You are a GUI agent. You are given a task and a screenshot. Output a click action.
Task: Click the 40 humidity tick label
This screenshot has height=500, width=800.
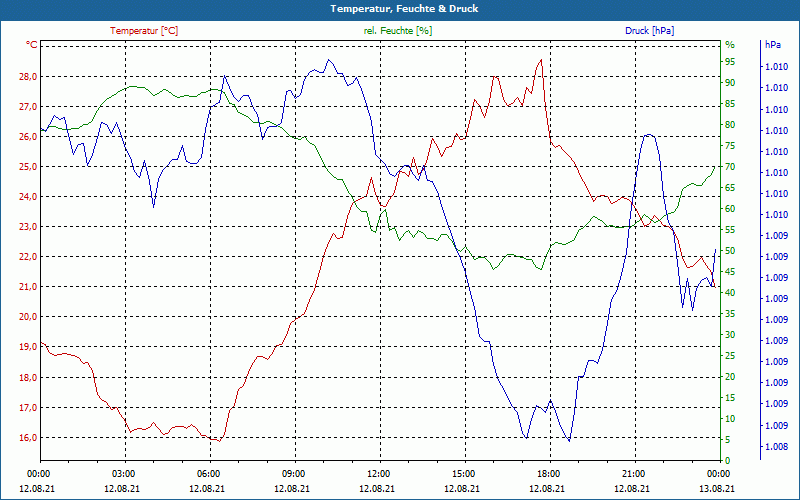pyautogui.click(x=730, y=293)
